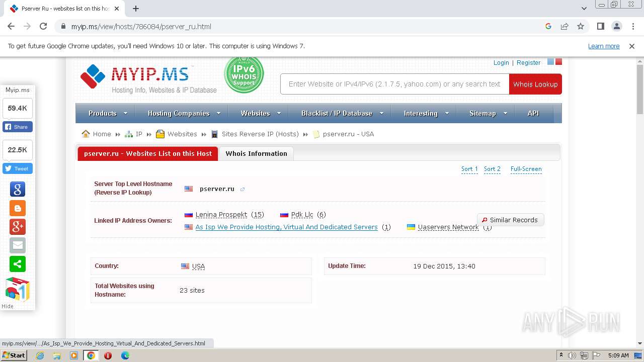This screenshot has width=644, height=362.
Task: Expand the Hosting Companies menu
Action: pyautogui.click(x=184, y=113)
